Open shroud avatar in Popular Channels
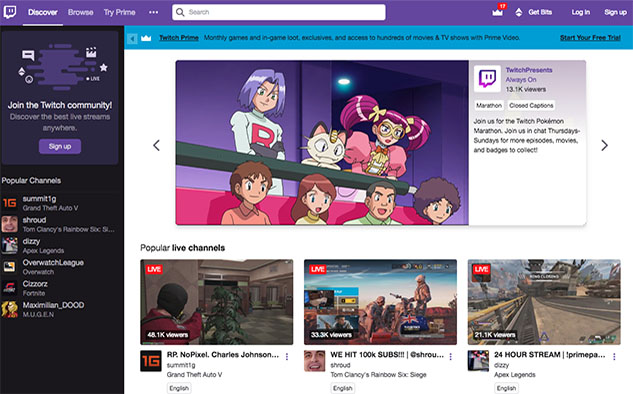Screen dimensions: 633x394 coord(10,224)
